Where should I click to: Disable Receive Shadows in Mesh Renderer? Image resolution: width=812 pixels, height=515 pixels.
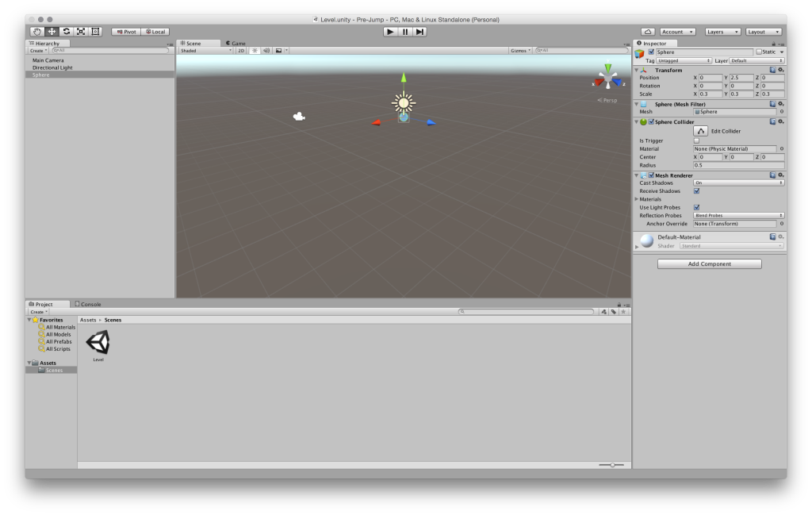697,190
